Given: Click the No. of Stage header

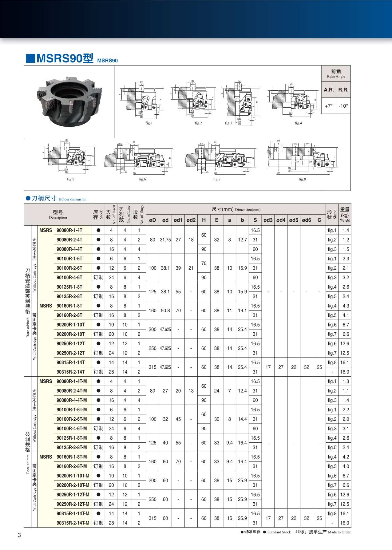Looking at the screenshot, I should (139, 215).
